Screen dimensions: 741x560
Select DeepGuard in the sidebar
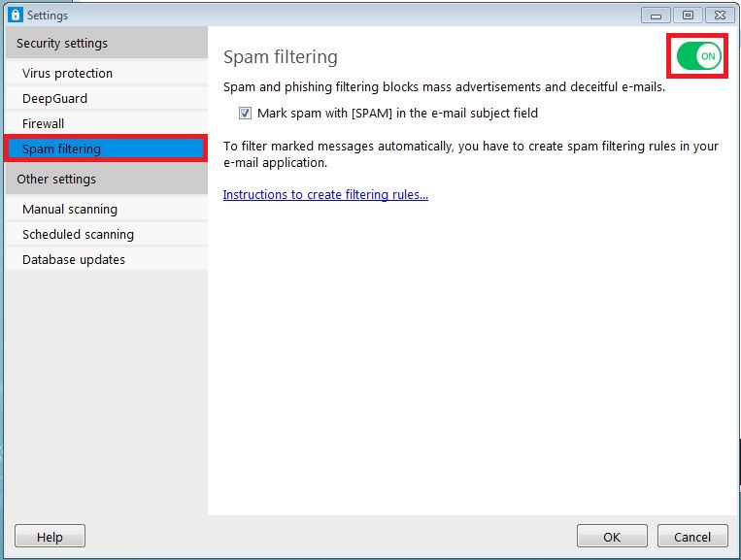[x=54, y=99]
